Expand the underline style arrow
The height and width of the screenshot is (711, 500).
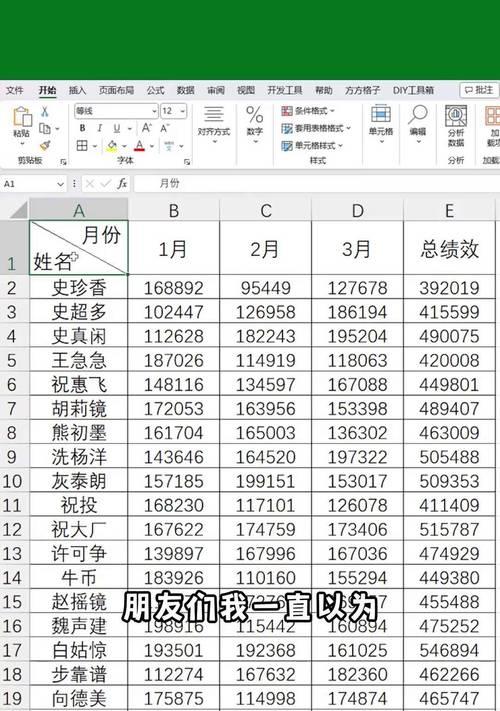129,129
